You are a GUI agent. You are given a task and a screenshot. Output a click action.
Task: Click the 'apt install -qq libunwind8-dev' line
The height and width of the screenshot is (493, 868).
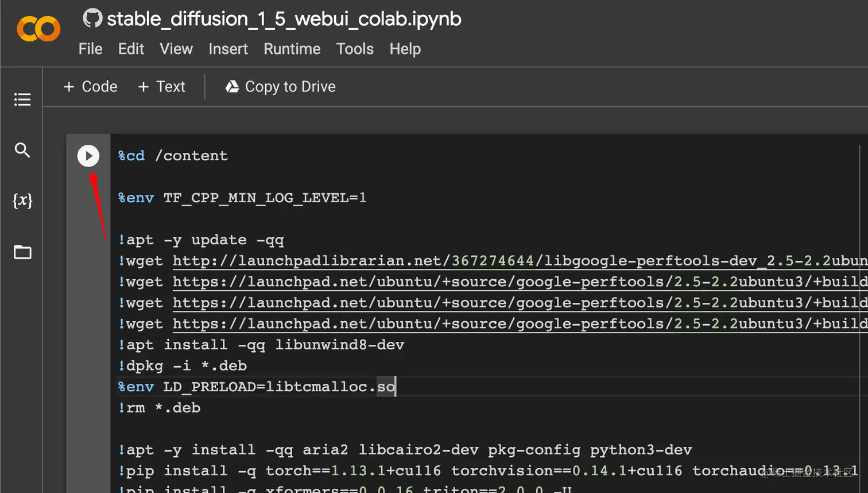[261, 345]
